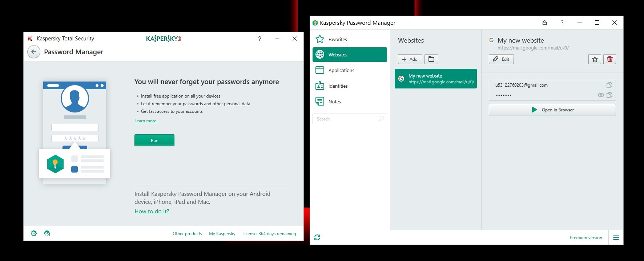Click the masked password dots field

(x=503, y=95)
